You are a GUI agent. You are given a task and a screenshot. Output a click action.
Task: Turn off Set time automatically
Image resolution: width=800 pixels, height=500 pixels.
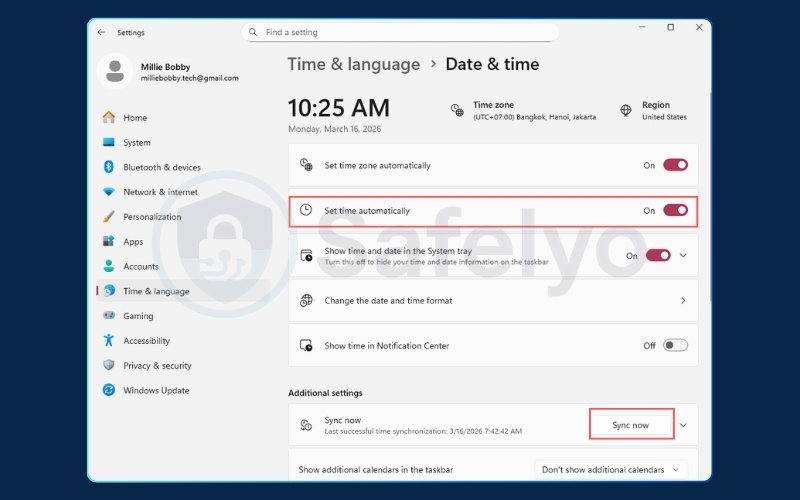[676, 210]
